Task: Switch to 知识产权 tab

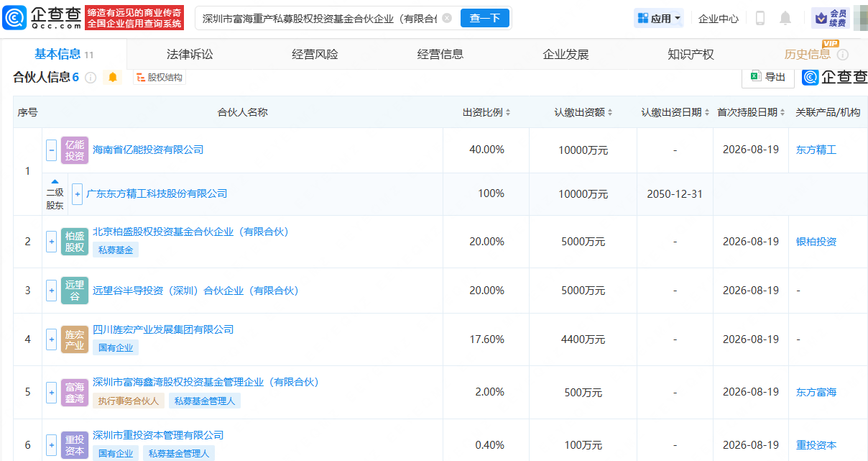Action: point(691,54)
